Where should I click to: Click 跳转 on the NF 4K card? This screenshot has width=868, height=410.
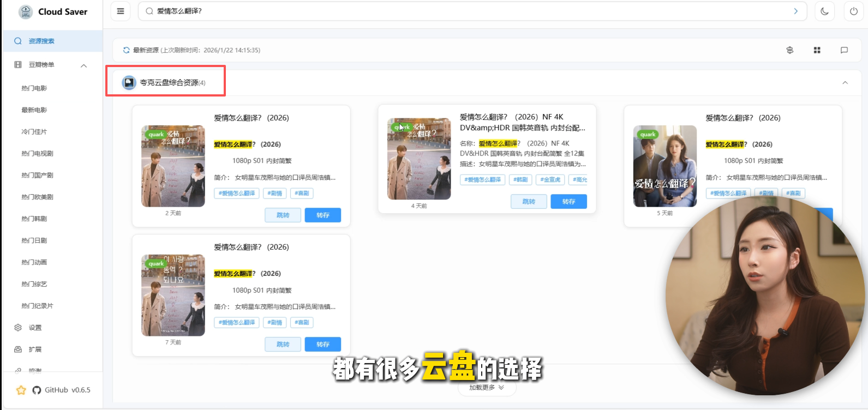528,202
